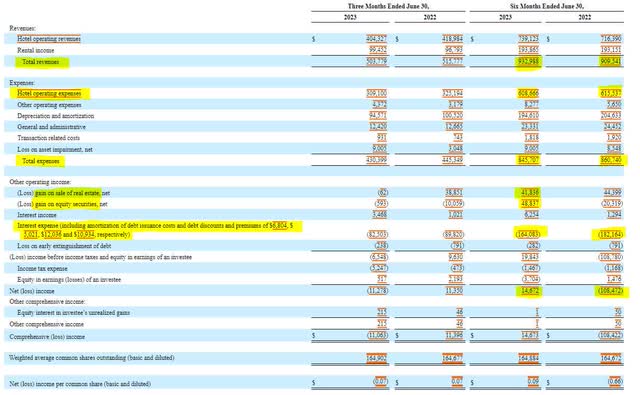The image size is (640, 395).
Task: Click the 'Comprehensive (loss) income' row label
Action: pyautogui.click(x=47, y=337)
